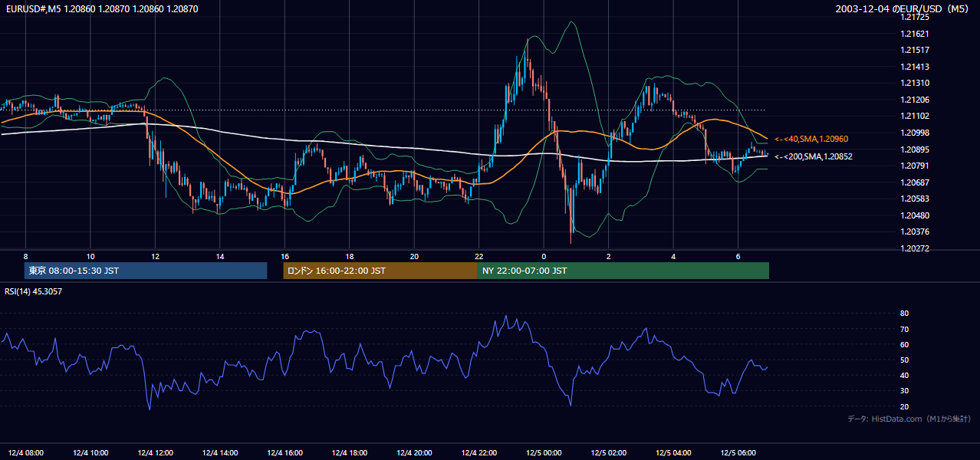Image resolution: width=980 pixels, height=460 pixels.
Task: Click price axis value 1.21413
Action: pos(916,67)
